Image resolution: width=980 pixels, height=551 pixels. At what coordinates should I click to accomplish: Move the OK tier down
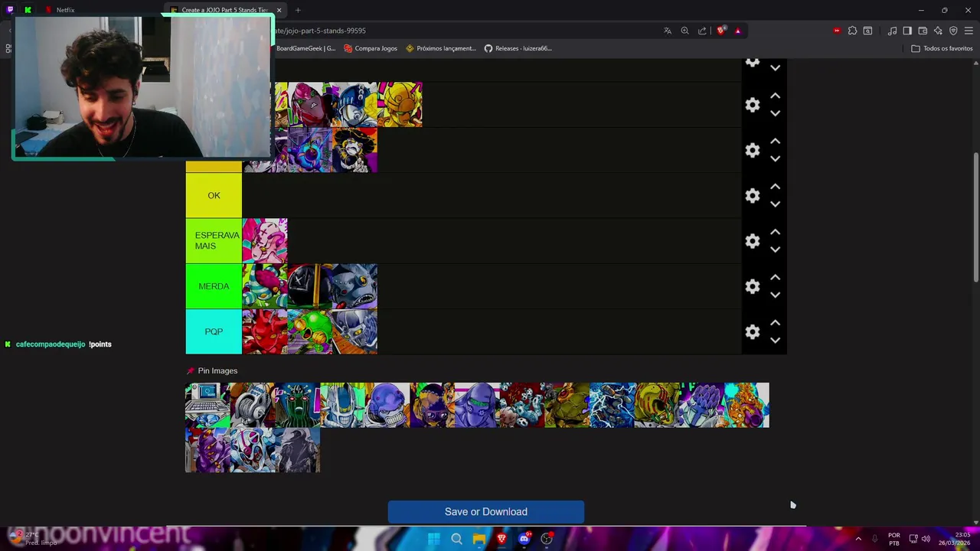click(775, 204)
